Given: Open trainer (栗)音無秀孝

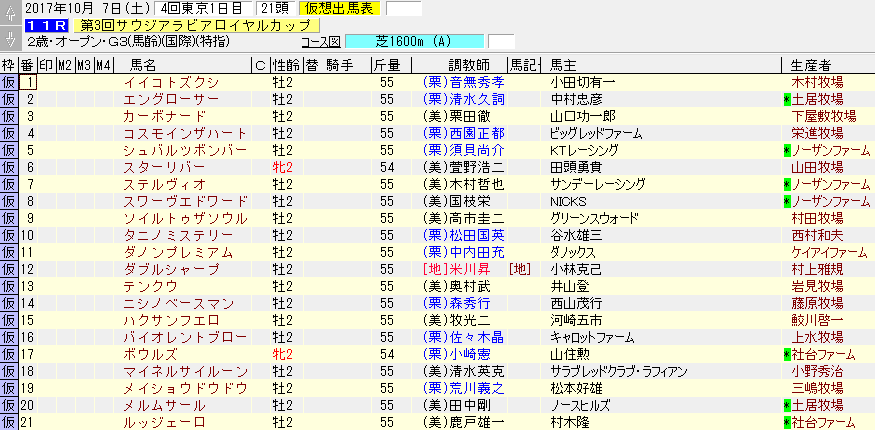Looking at the screenshot, I should coord(464,83).
